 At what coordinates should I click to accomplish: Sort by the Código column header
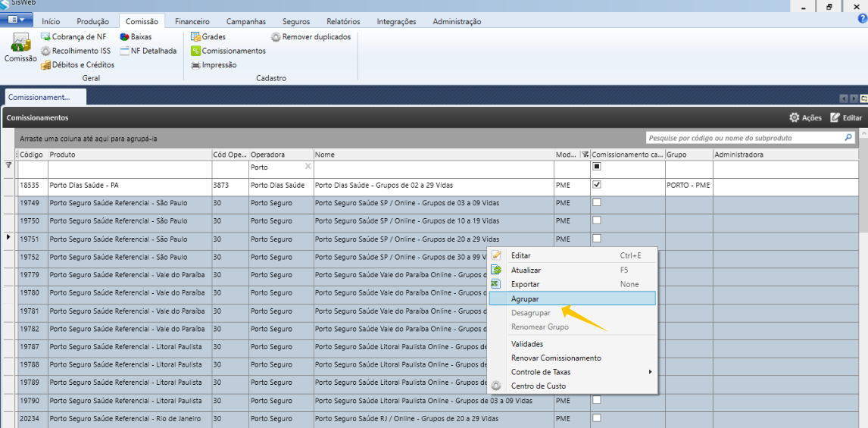tap(32, 155)
